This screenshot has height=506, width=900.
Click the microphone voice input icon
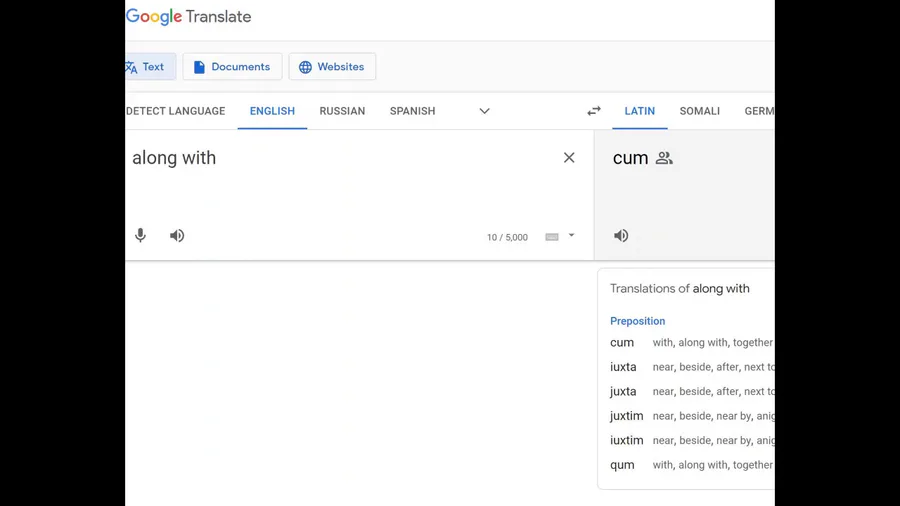coord(141,236)
